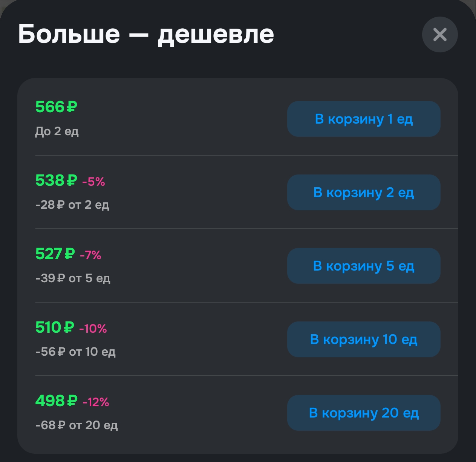Click «В корзину 1 ед» button
The height and width of the screenshot is (462, 476).
[363, 119]
